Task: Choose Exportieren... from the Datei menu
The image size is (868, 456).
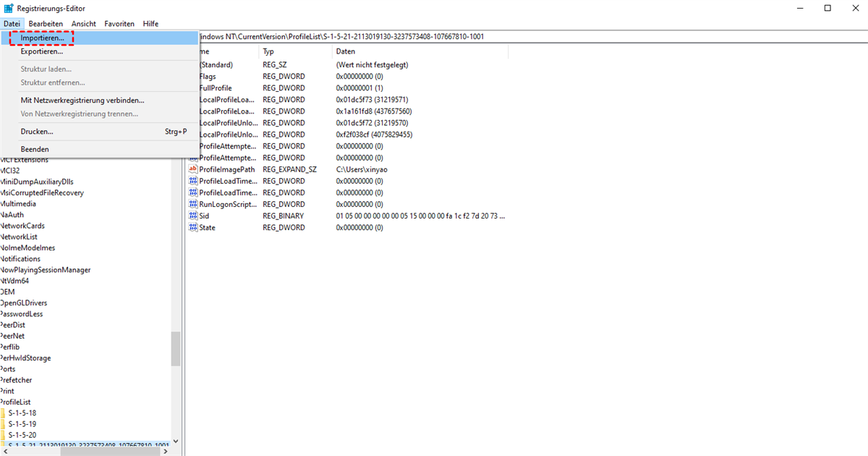Action: point(41,51)
